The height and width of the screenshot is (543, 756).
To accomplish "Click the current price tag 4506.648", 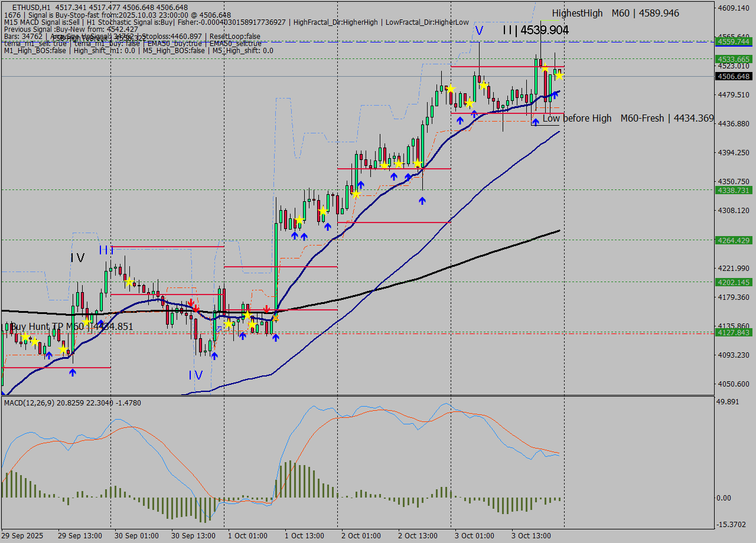I will [734, 76].
